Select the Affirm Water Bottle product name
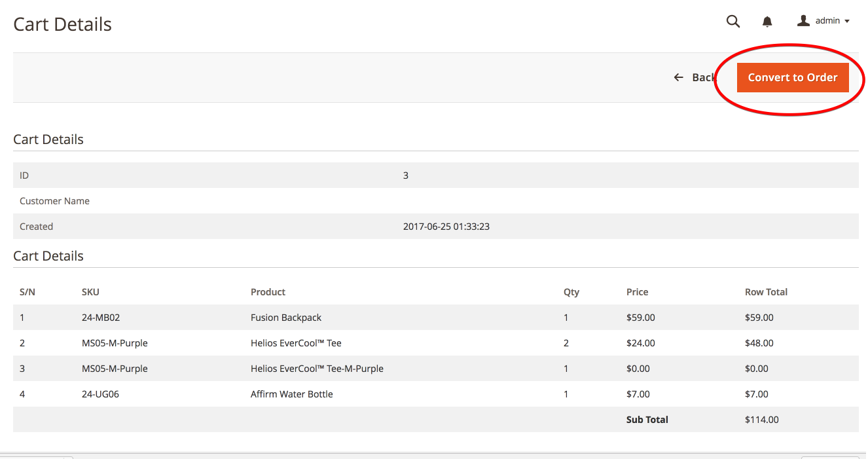The image size is (868, 459). [291, 394]
